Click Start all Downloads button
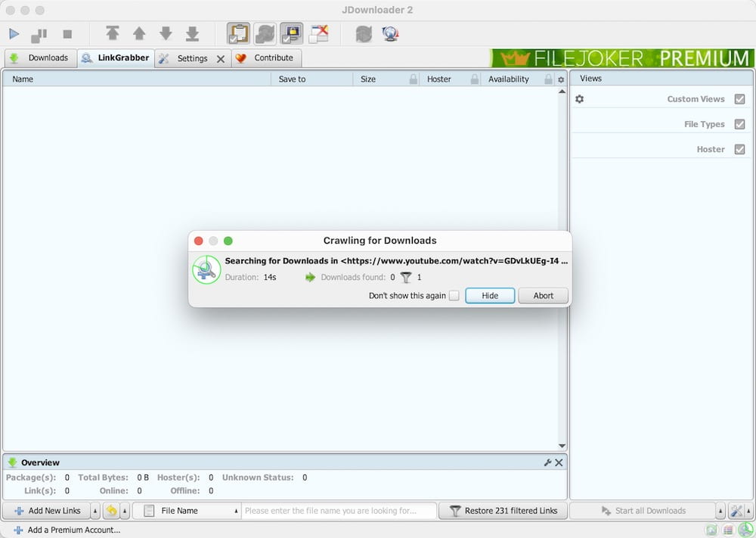This screenshot has width=756, height=538. [643, 511]
